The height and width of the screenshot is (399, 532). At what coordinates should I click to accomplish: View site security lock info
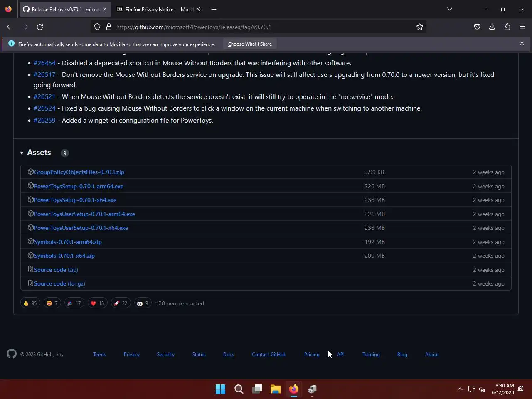click(x=109, y=27)
